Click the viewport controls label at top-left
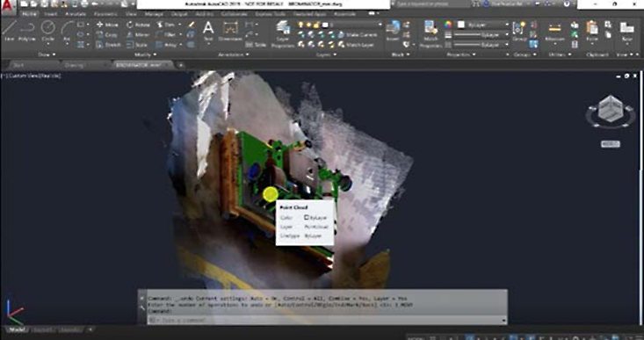644x340 pixels. coord(32,76)
